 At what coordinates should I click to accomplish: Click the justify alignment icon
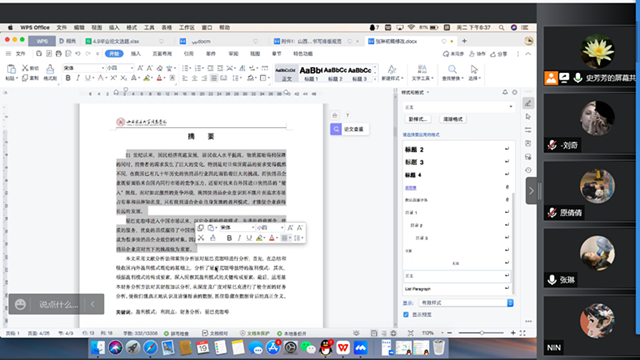pos(214,78)
